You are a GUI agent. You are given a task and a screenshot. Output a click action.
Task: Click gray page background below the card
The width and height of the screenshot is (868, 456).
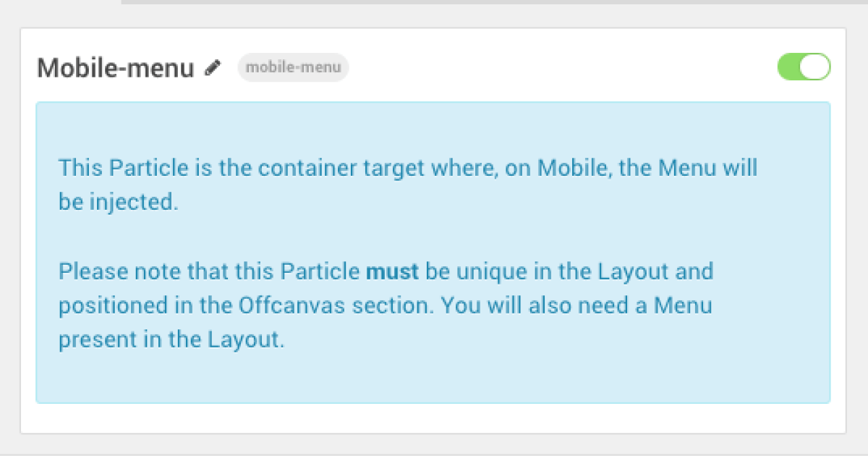(x=434, y=446)
